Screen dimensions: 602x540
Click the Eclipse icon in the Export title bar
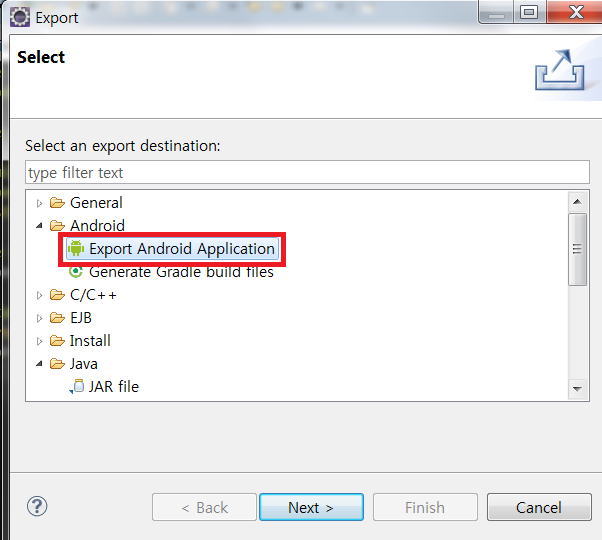20,17
